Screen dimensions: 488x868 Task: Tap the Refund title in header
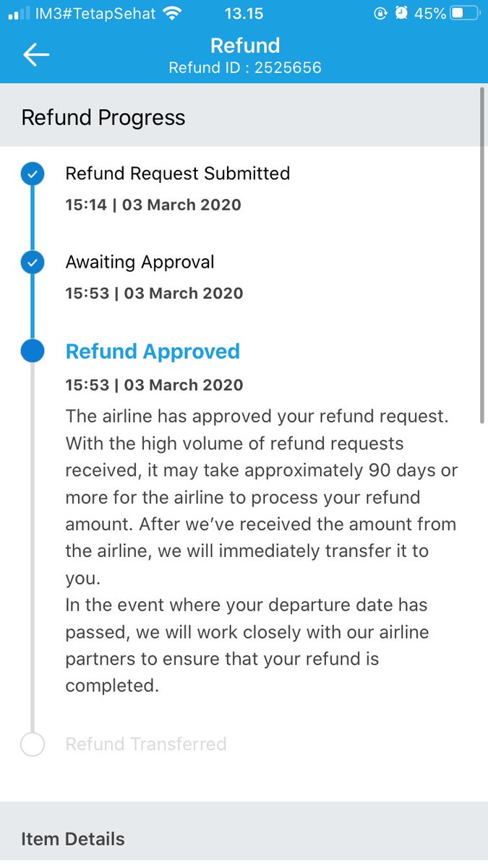(x=245, y=45)
